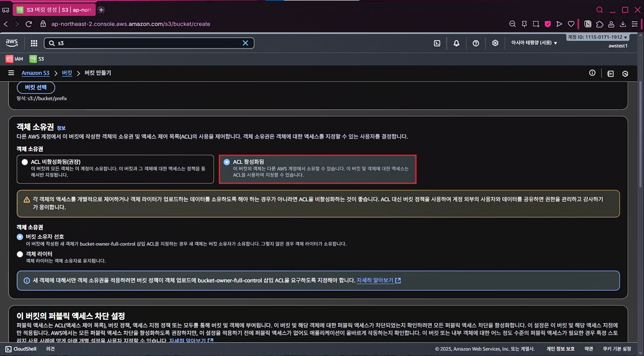Open the AWS services grid menu
This screenshot has width=644, height=356.
click(34, 43)
